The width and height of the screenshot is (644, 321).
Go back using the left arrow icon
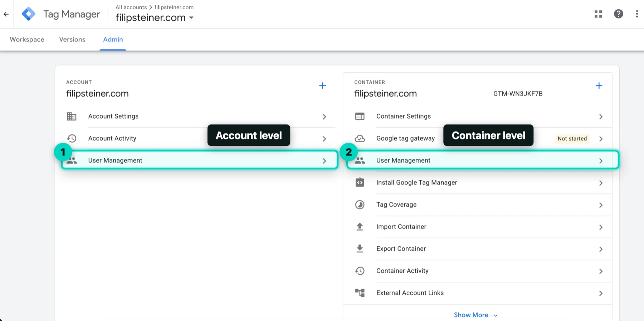[x=6, y=14]
